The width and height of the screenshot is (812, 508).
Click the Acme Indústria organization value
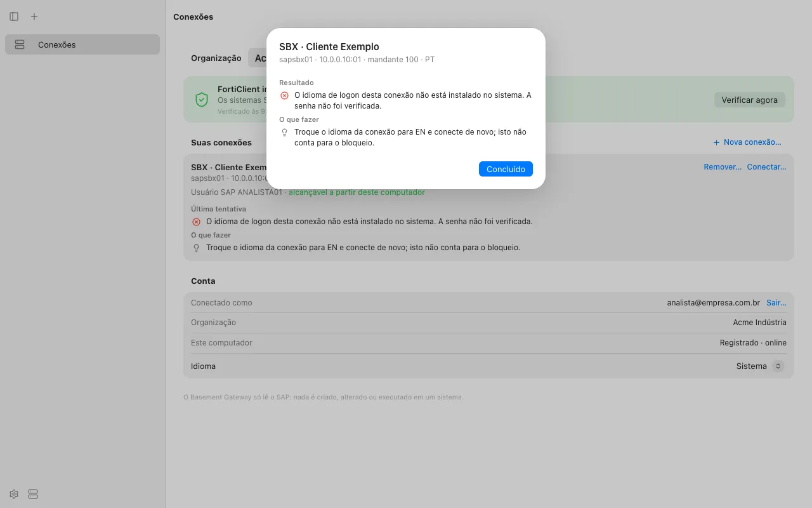[759, 323]
